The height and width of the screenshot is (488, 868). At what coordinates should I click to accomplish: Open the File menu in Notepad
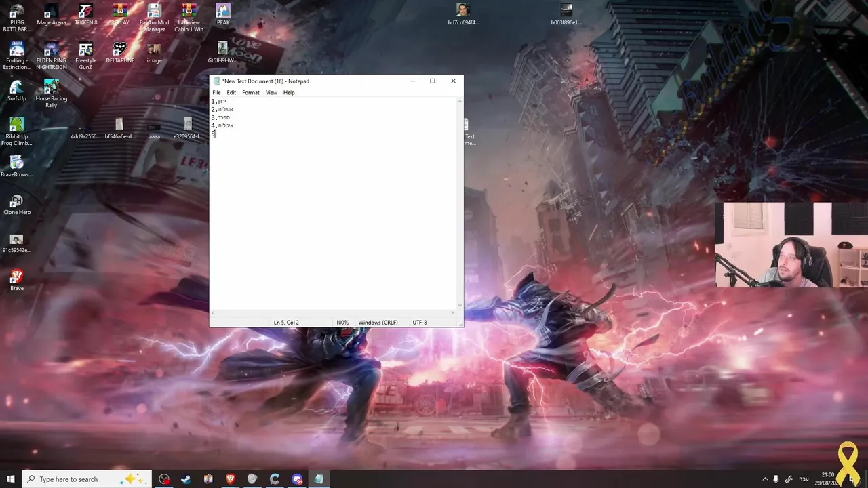tap(216, 92)
